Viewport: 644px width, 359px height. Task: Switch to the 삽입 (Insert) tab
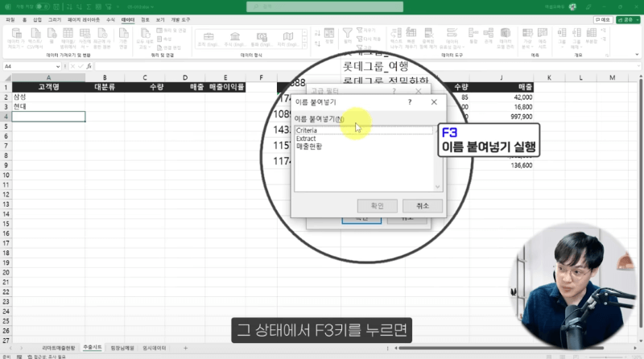click(x=37, y=19)
